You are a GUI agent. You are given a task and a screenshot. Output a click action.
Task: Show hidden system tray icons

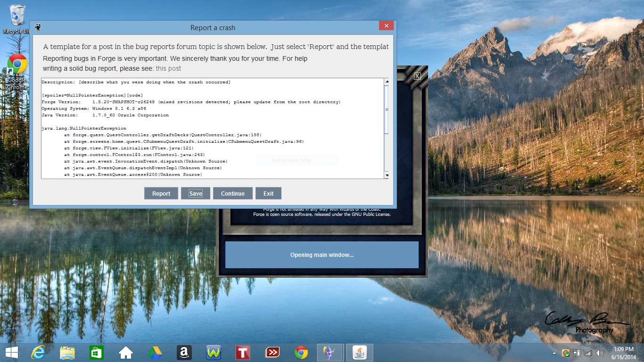554,353
